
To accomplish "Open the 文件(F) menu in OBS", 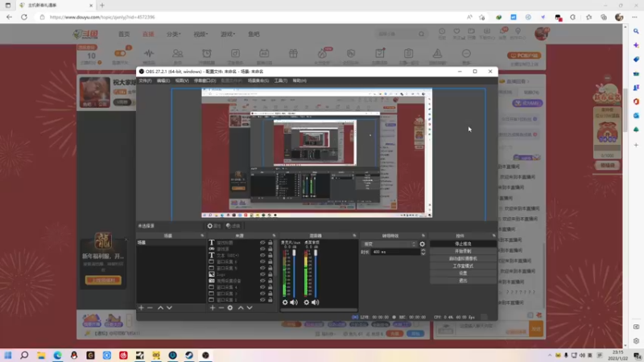I will pos(145,80).
